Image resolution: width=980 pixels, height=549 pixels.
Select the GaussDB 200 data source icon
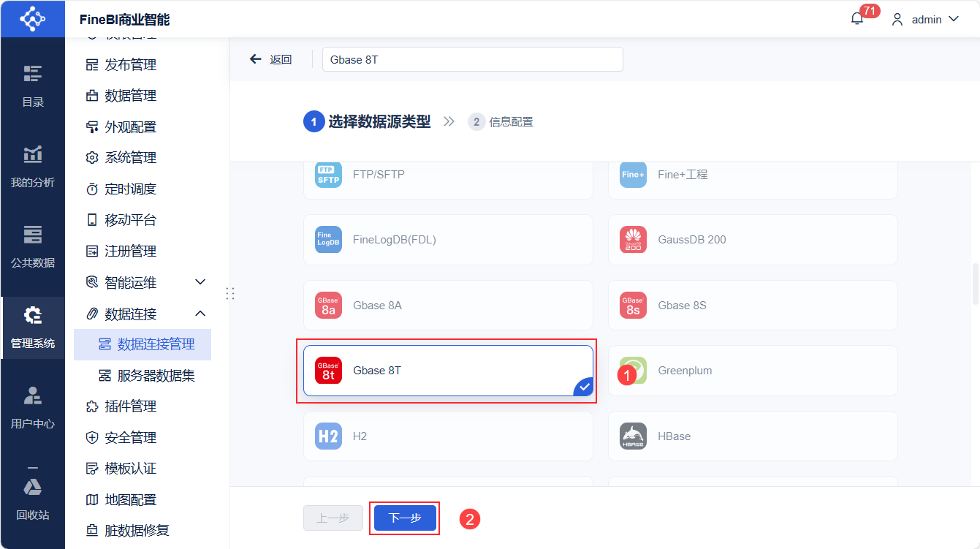[633, 240]
